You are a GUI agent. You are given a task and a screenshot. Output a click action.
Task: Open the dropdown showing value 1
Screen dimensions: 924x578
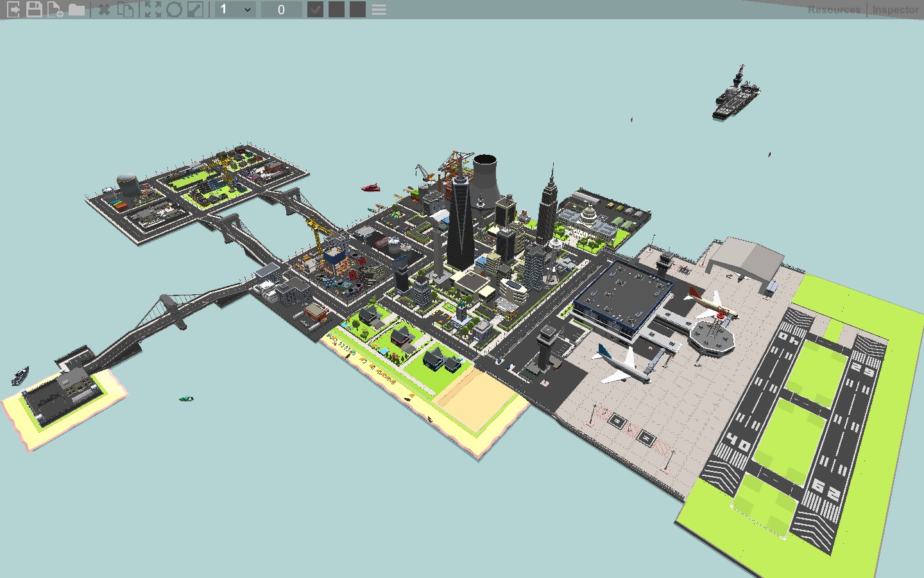pos(235,10)
